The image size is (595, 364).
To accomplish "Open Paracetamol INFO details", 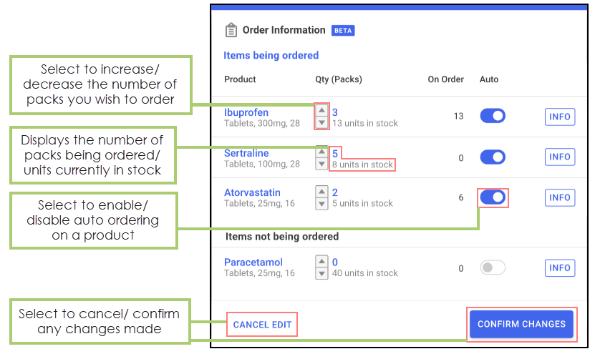I will point(560,268).
